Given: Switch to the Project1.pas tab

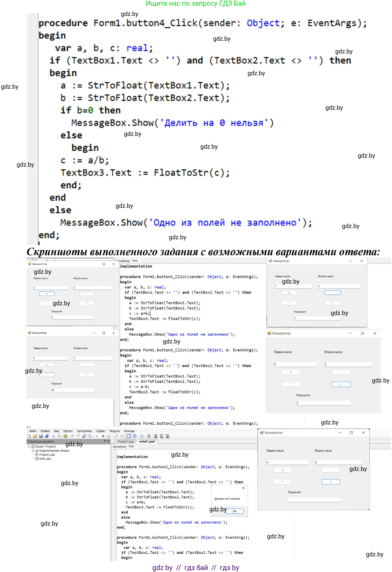Looking at the screenshot, I should [x=126, y=442].
